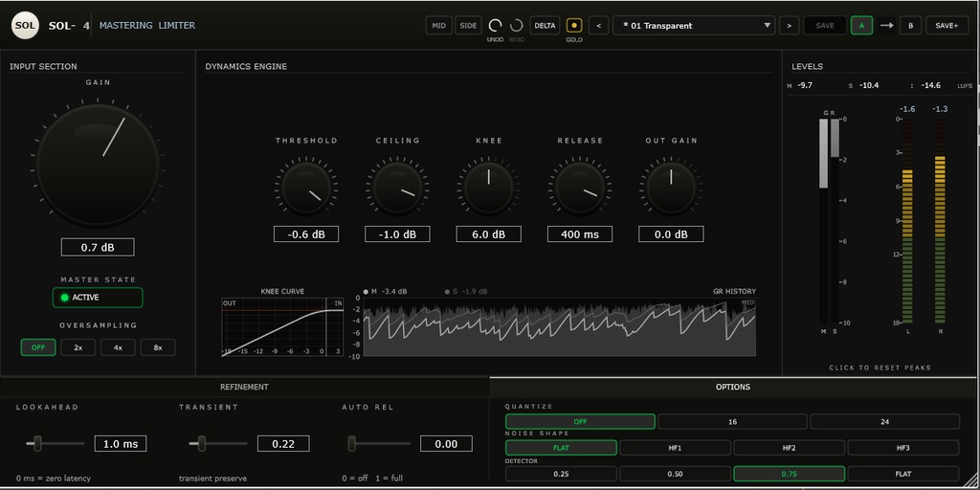Click the Auto Rel slider handle

[x=352, y=444]
